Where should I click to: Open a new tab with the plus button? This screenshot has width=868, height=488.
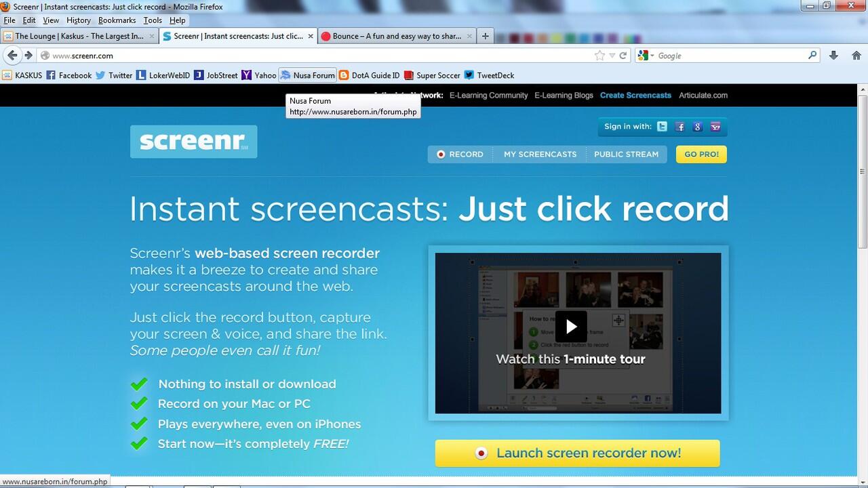pyautogui.click(x=485, y=36)
